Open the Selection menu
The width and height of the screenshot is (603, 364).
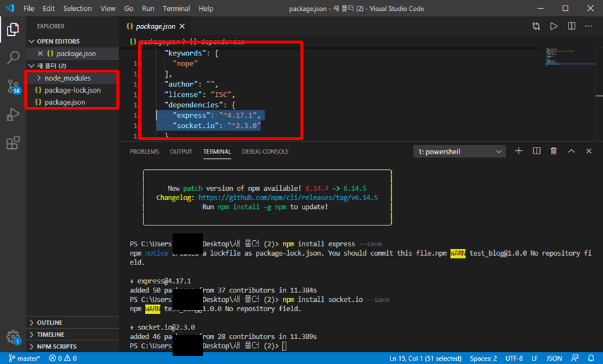(77, 8)
